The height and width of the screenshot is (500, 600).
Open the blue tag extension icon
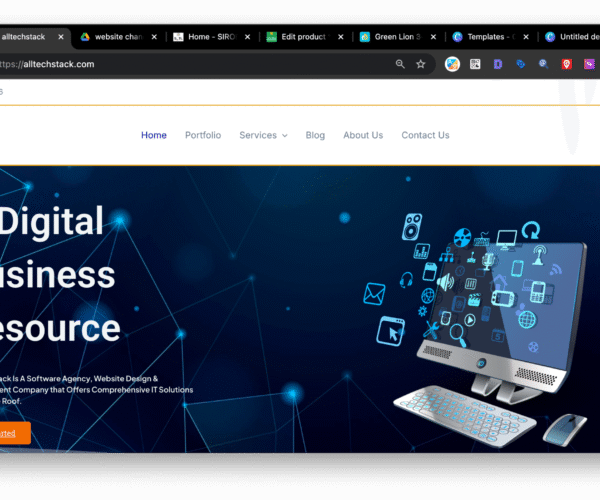pos(520,64)
